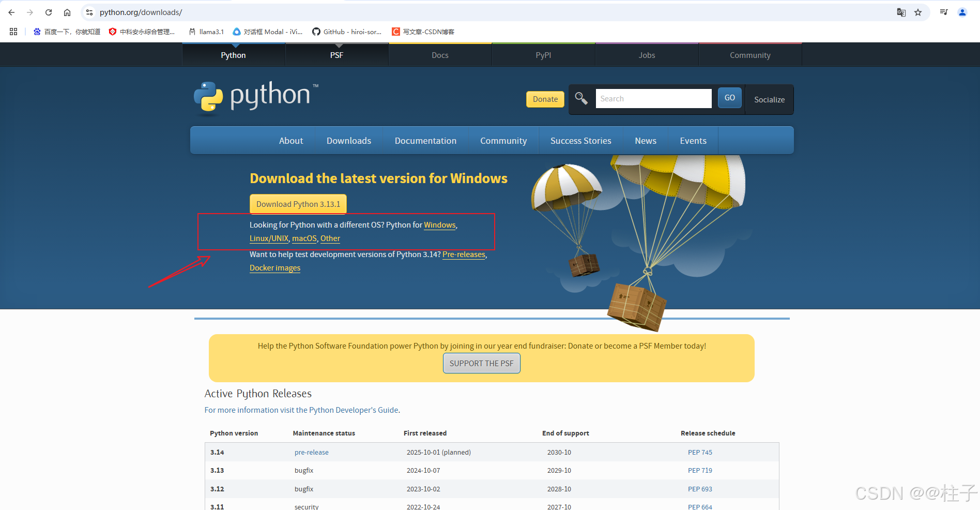Open the Success Stories menu
The image size is (980, 510).
[x=580, y=141]
